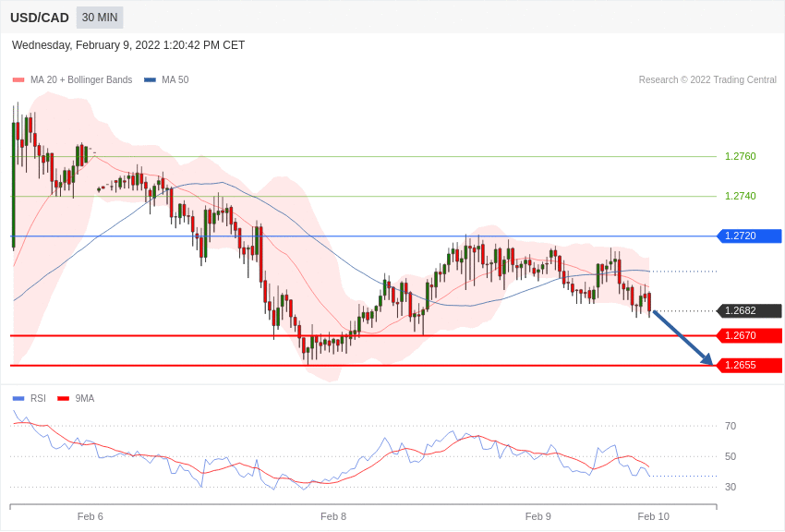Select the blue 1.2720 pivot price tag
Image resolution: width=785 pixels, height=532 pixels.
click(x=750, y=236)
